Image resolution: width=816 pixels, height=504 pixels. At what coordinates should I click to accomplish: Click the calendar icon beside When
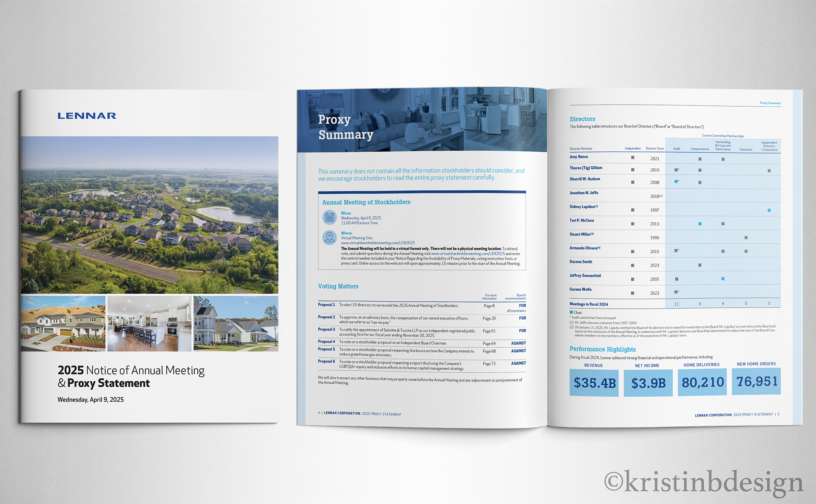[x=329, y=218]
